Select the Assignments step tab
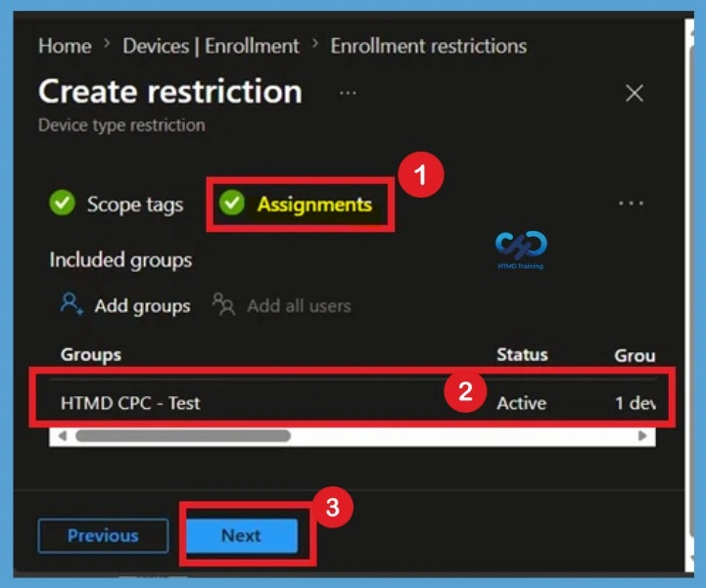Image resolution: width=706 pixels, height=588 pixels. pos(314,204)
